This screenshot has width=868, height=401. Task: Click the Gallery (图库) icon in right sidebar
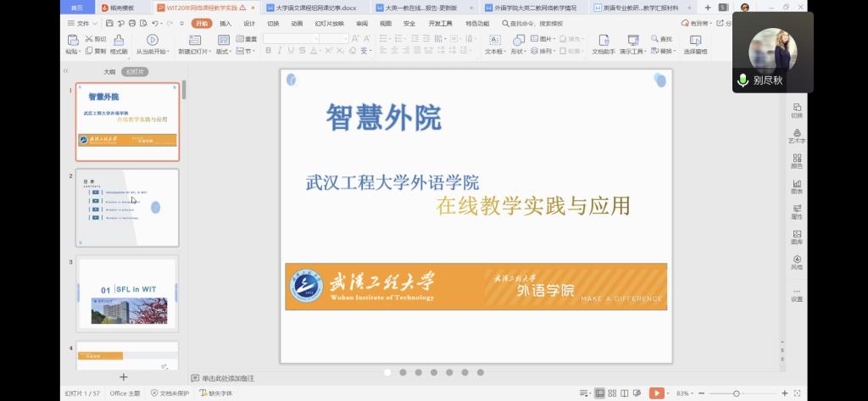tap(797, 234)
